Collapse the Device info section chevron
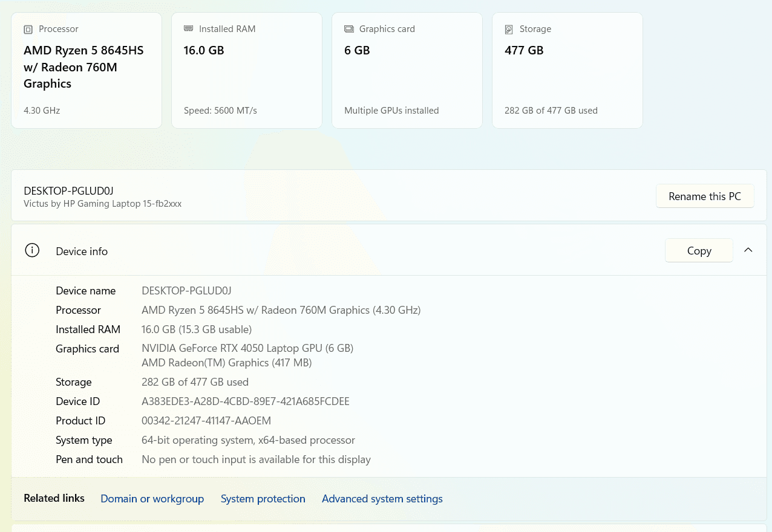Viewport: 772px width, 532px height. 748,250
